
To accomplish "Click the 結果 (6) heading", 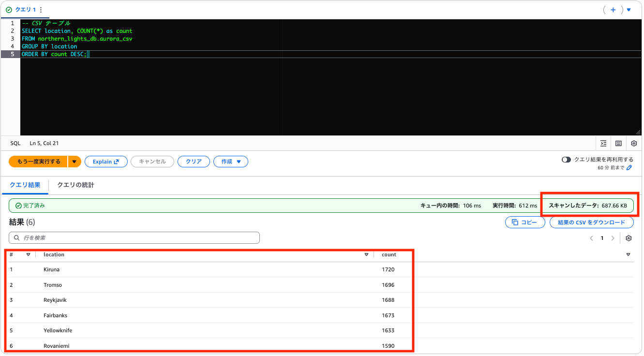I will point(22,222).
